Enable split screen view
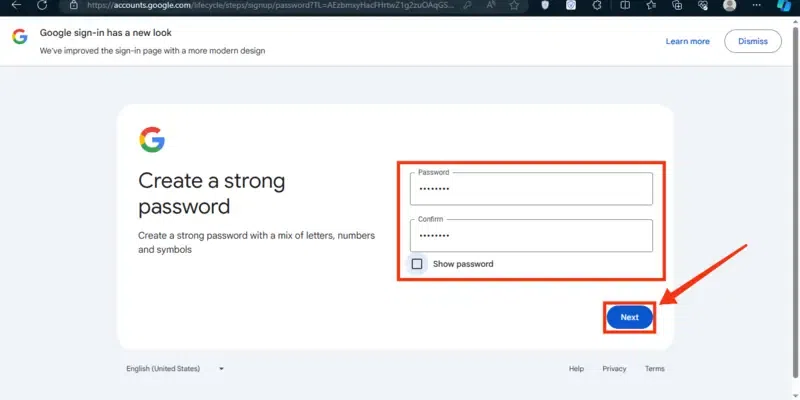Viewport: 800px width, 400px height. point(624,5)
